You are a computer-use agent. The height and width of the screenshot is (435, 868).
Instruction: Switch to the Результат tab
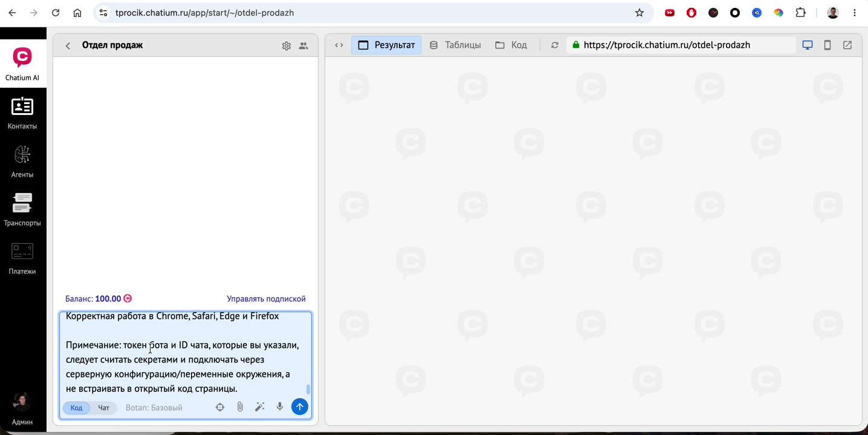(x=386, y=45)
